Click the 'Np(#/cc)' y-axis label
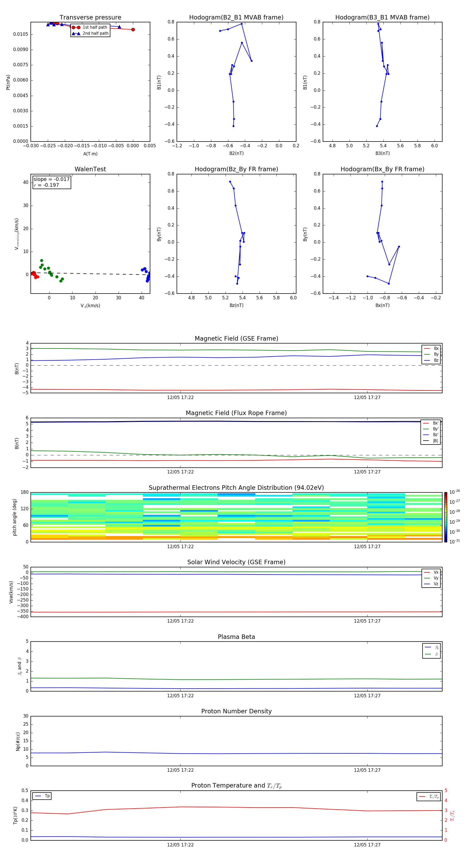The height and width of the screenshot is (868, 473). click(x=18, y=741)
